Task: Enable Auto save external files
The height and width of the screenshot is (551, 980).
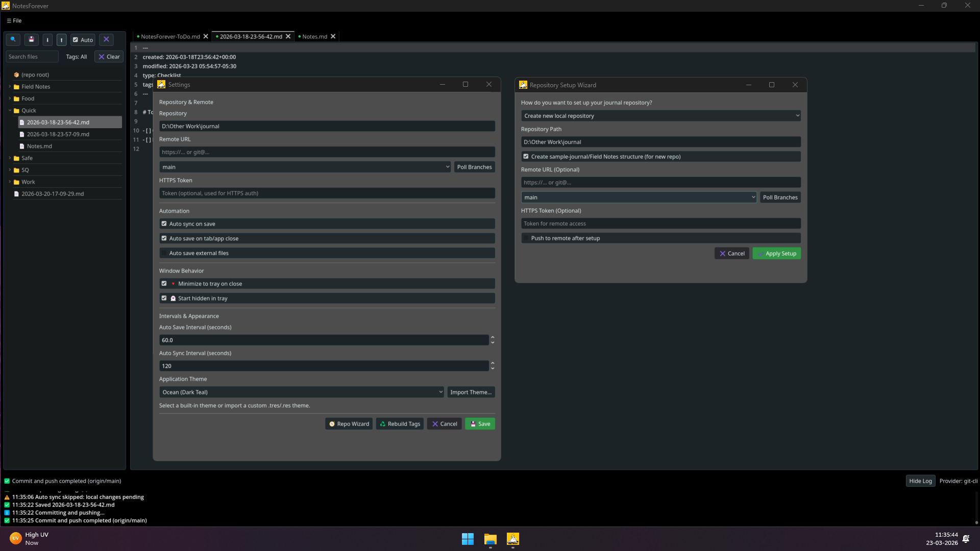Action: click(164, 253)
